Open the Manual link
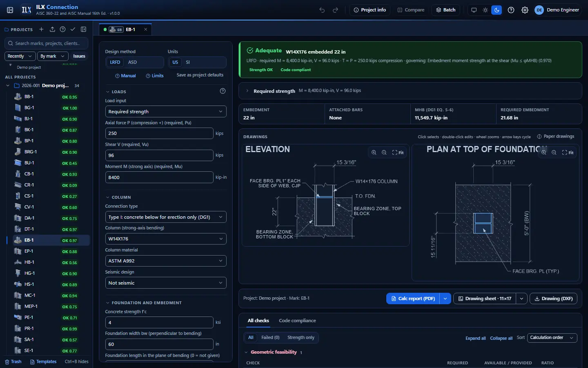 tap(126, 76)
